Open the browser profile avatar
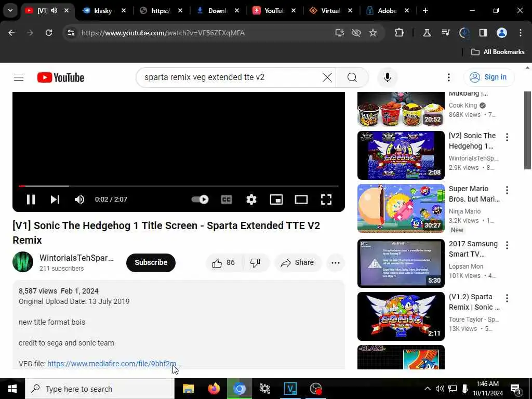The width and height of the screenshot is (532, 399). [501, 33]
